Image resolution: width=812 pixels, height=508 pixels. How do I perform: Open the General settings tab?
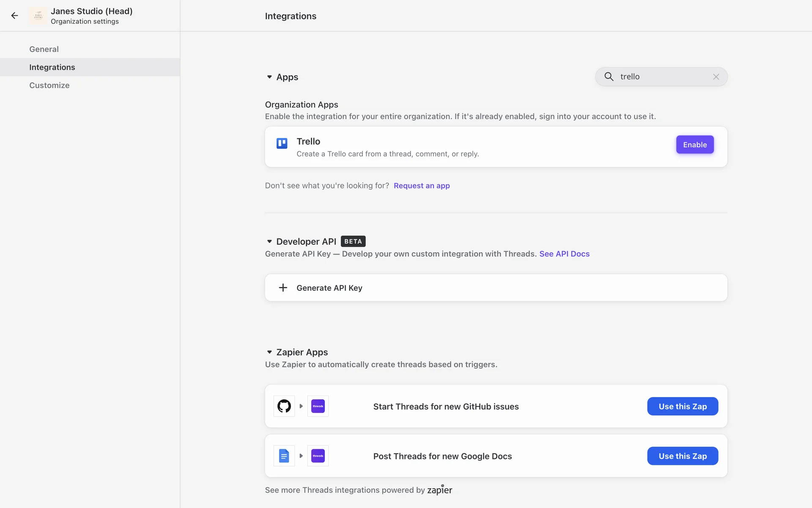coord(44,49)
